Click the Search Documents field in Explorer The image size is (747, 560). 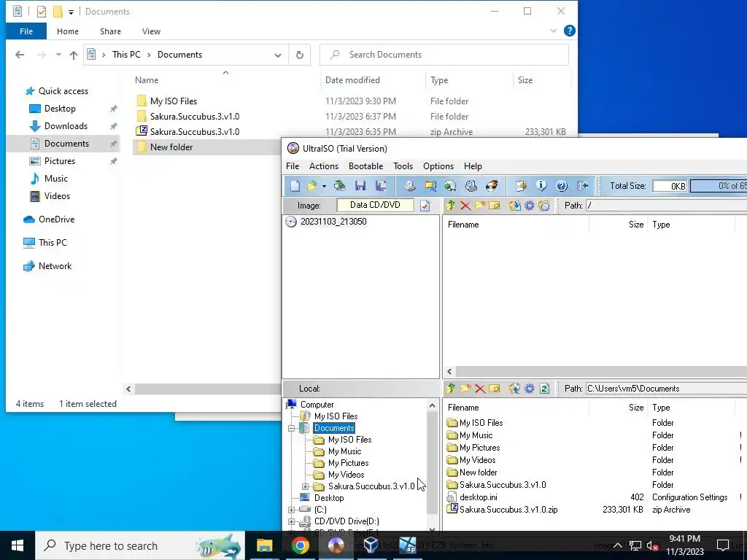[x=444, y=55]
